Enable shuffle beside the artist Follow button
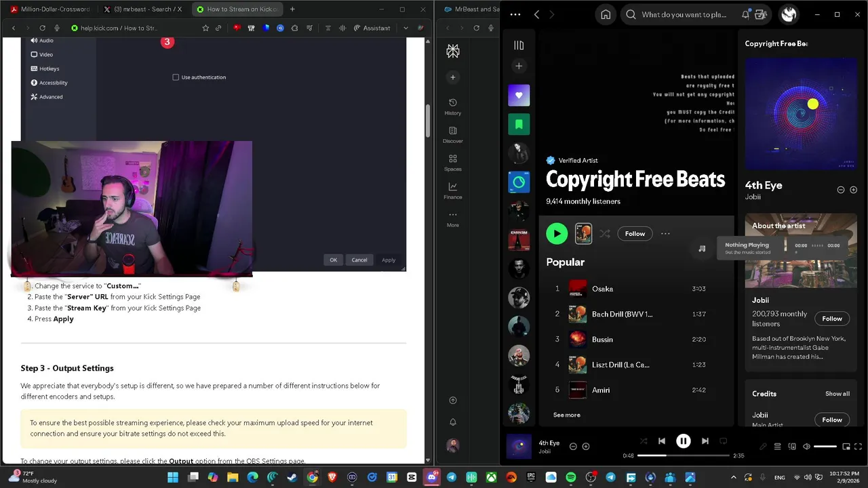The image size is (868, 488). (605, 233)
